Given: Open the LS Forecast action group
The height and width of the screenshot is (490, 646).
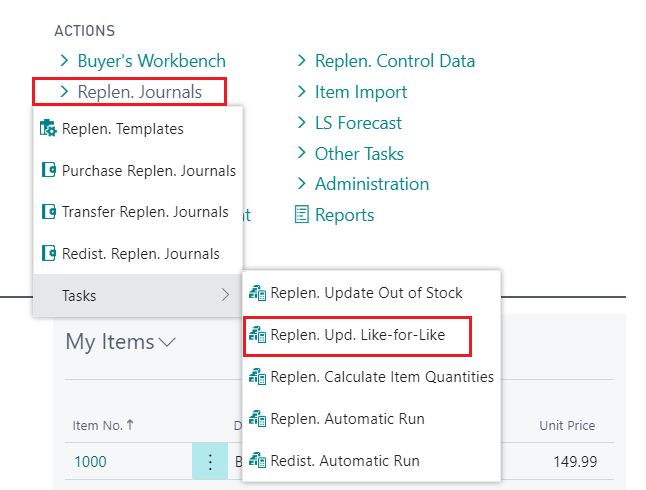Looking at the screenshot, I should [x=357, y=123].
